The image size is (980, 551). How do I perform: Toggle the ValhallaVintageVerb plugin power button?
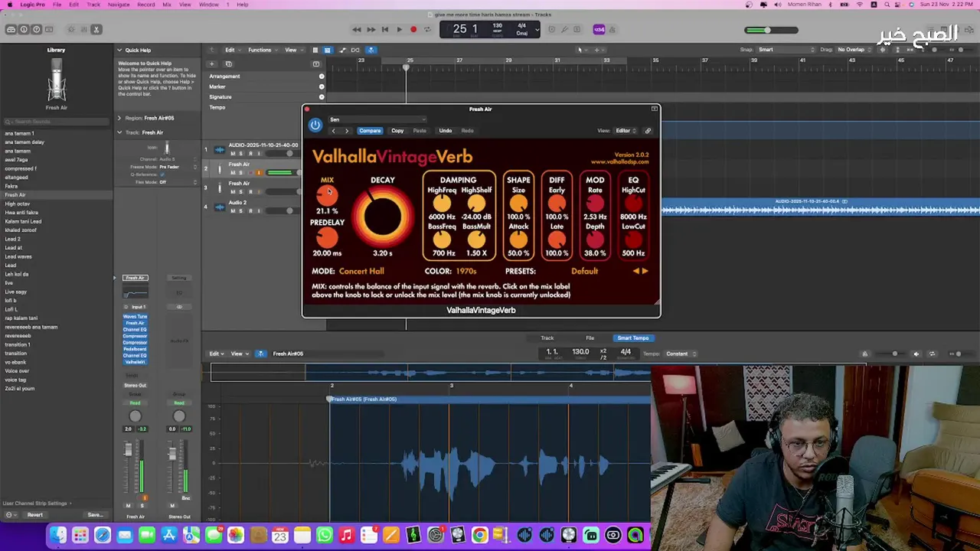point(315,125)
